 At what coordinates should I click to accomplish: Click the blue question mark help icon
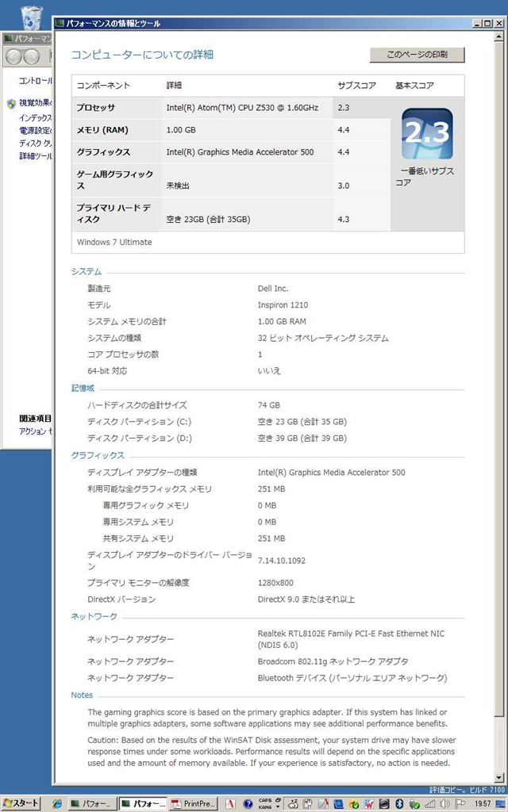(x=248, y=804)
